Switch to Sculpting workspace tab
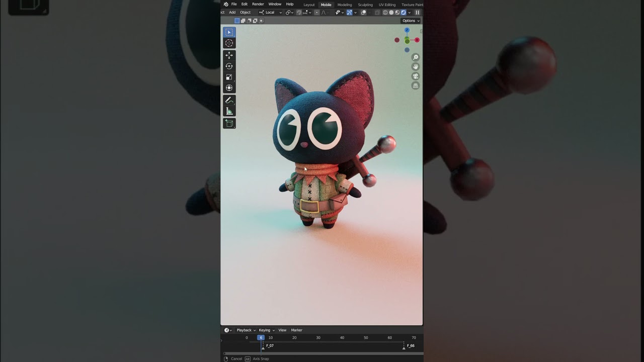This screenshot has width=644, height=362. [365, 5]
